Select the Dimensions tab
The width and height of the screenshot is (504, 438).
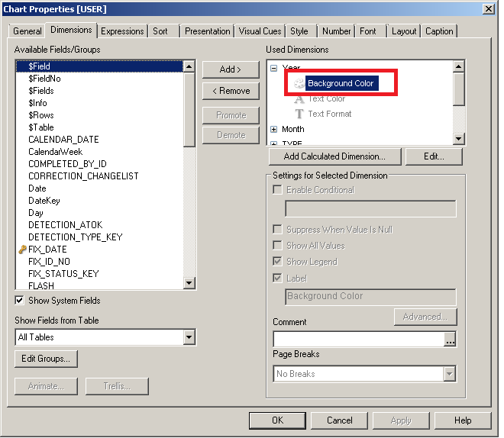coord(71,30)
